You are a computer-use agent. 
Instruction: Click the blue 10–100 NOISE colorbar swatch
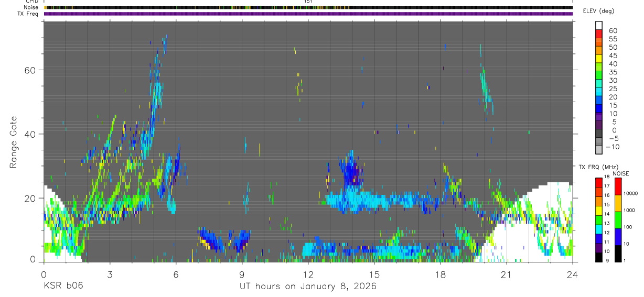[617, 236]
